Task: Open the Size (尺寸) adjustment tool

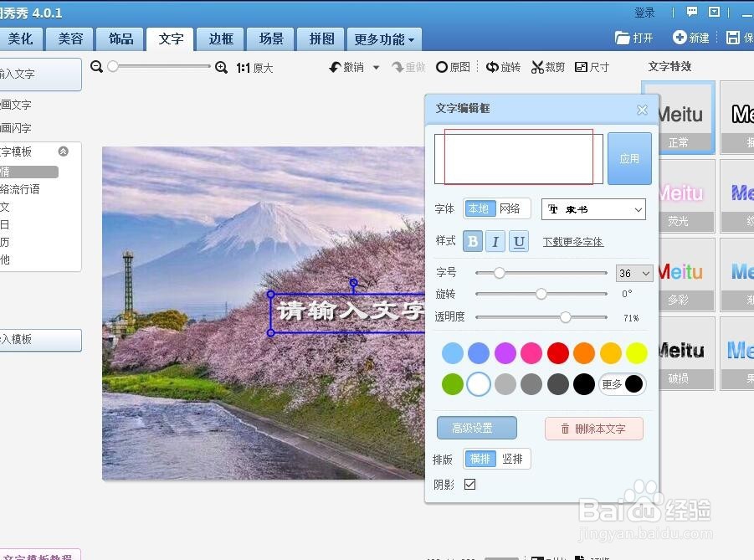Action: tap(592, 67)
